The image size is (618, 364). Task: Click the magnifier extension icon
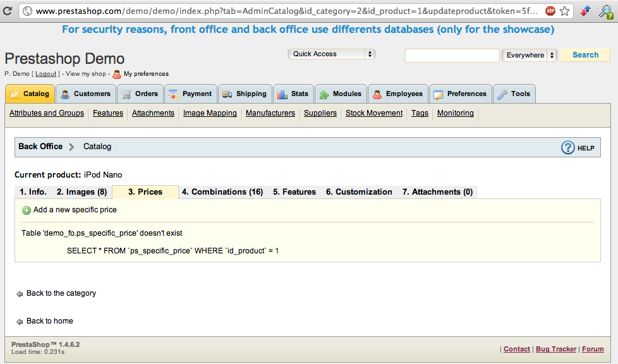tap(606, 11)
